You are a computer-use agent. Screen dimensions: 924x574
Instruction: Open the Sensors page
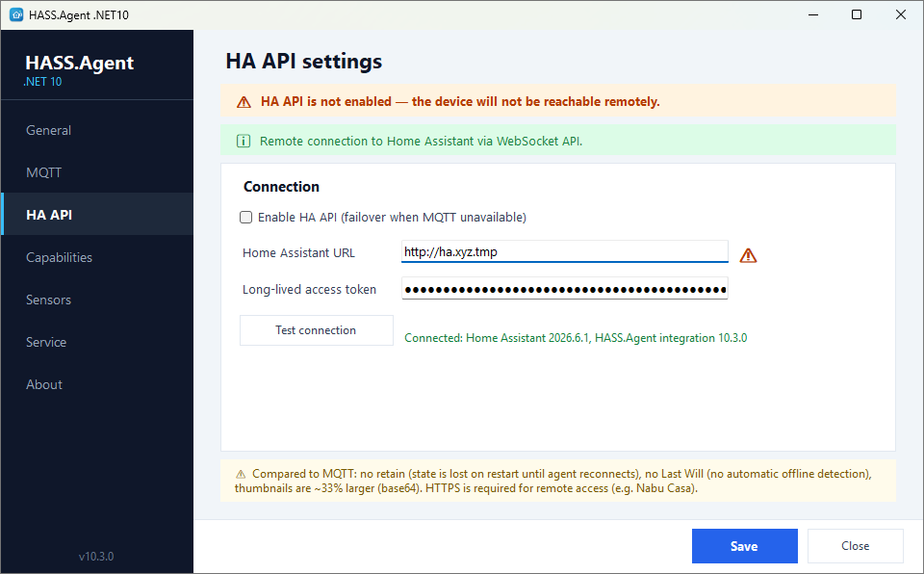97,300
